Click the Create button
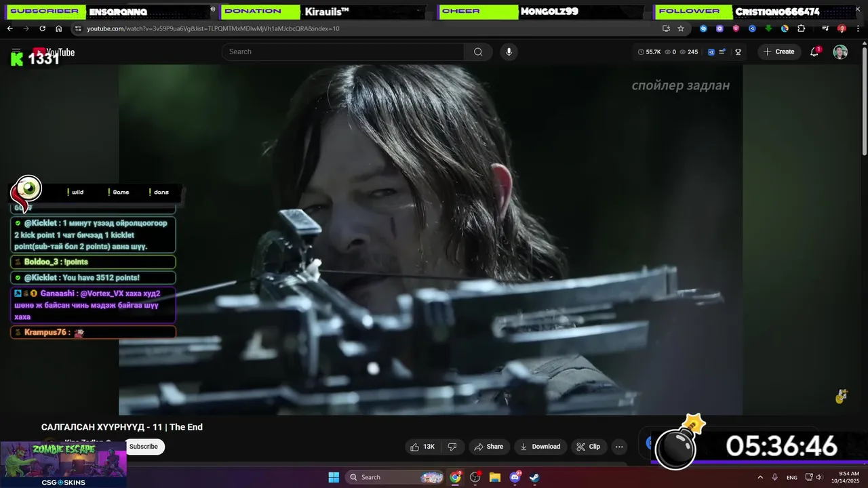Screen dimensions: 868x488 [779, 52]
